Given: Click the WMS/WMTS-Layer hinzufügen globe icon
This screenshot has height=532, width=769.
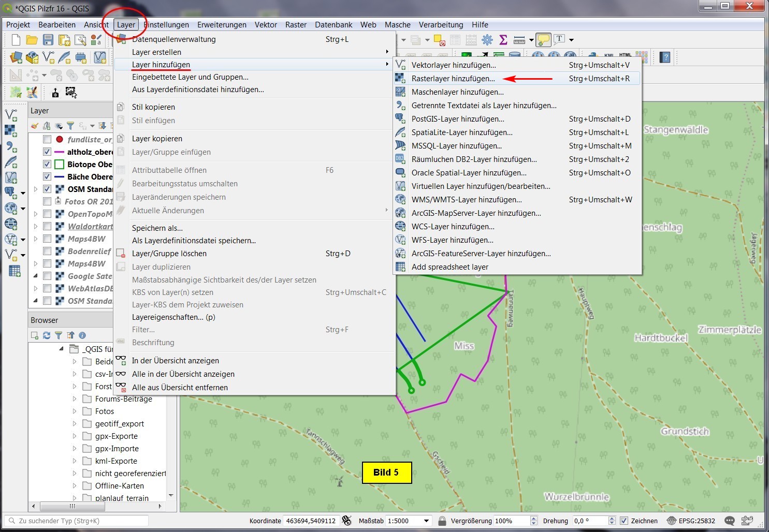Looking at the screenshot, I should pos(400,200).
